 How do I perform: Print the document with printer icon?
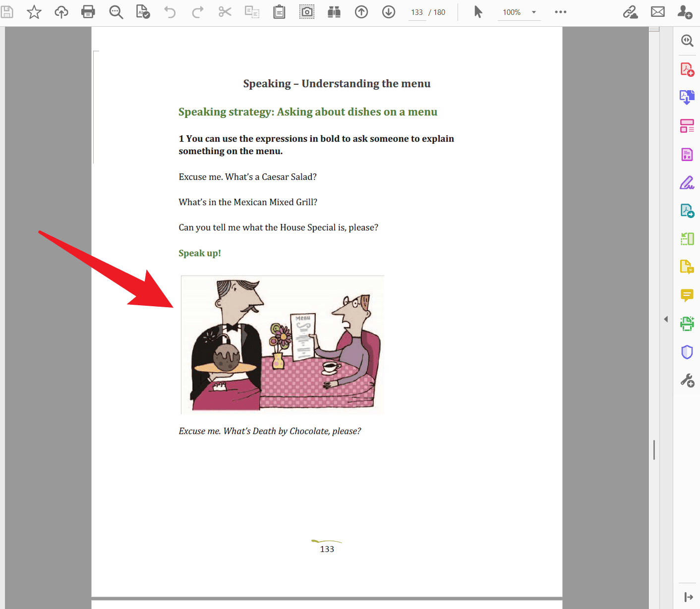88,12
